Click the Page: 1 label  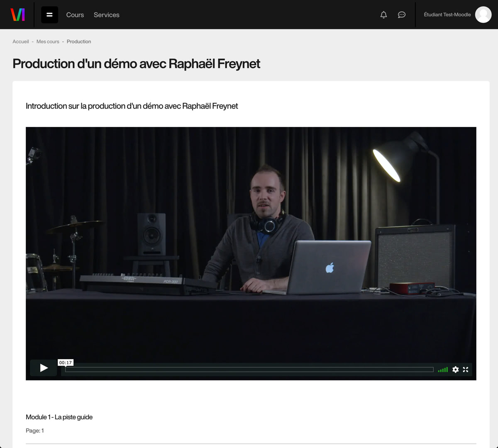35,431
